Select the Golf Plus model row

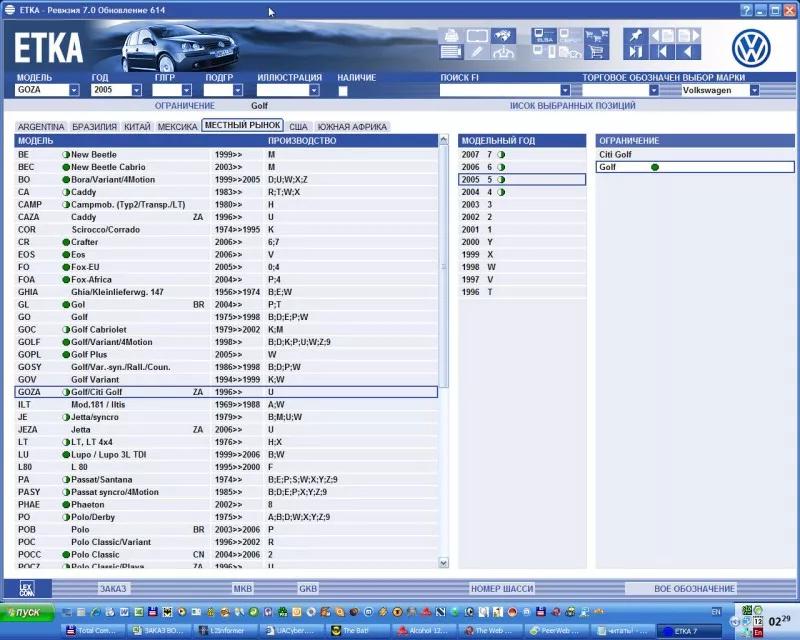[x=226, y=354]
